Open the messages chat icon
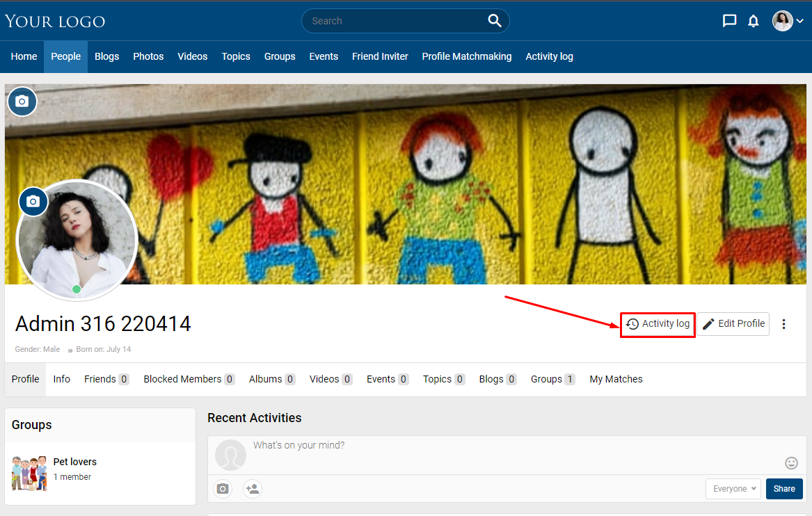 click(x=729, y=21)
